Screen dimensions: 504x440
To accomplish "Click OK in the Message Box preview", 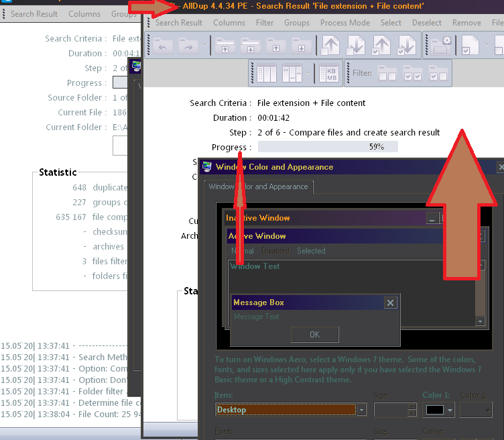I will (x=314, y=334).
